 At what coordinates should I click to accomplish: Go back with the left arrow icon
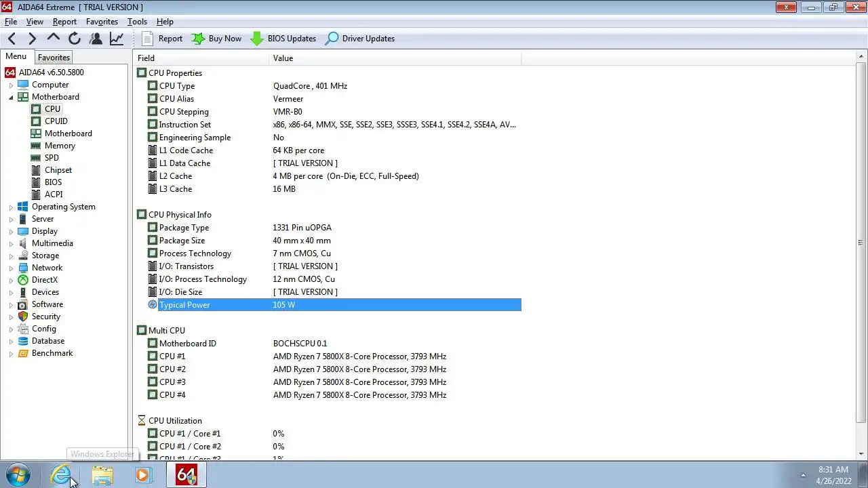[12, 39]
